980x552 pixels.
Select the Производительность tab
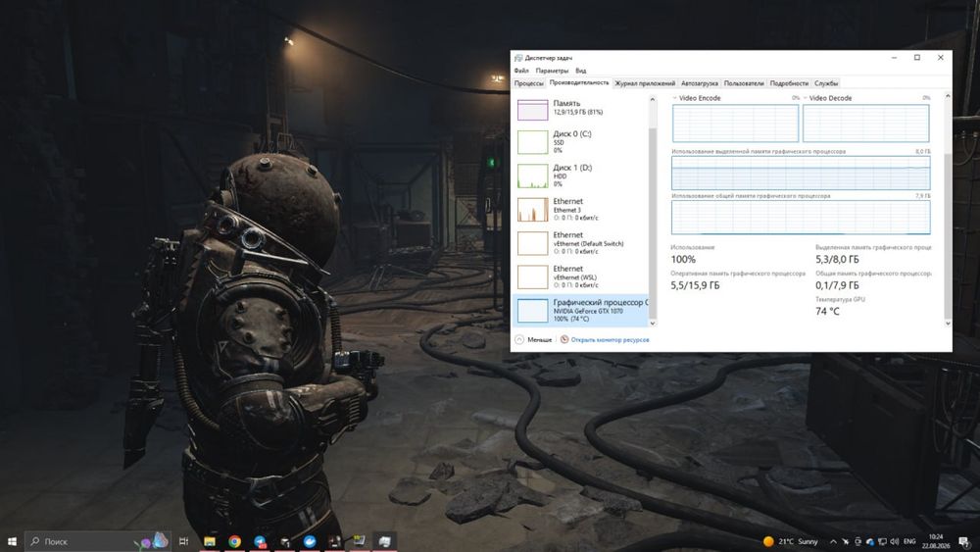(579, 82)
